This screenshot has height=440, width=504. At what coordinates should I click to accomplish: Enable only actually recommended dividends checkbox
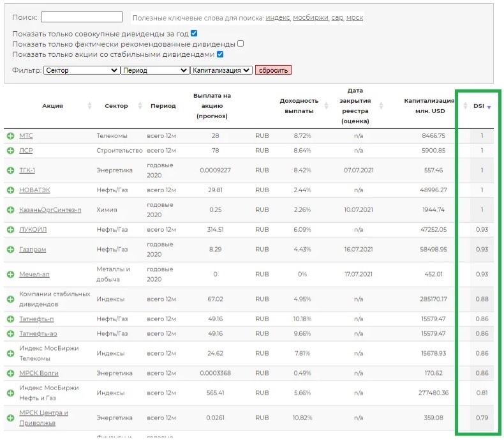[x=241, y=44]
